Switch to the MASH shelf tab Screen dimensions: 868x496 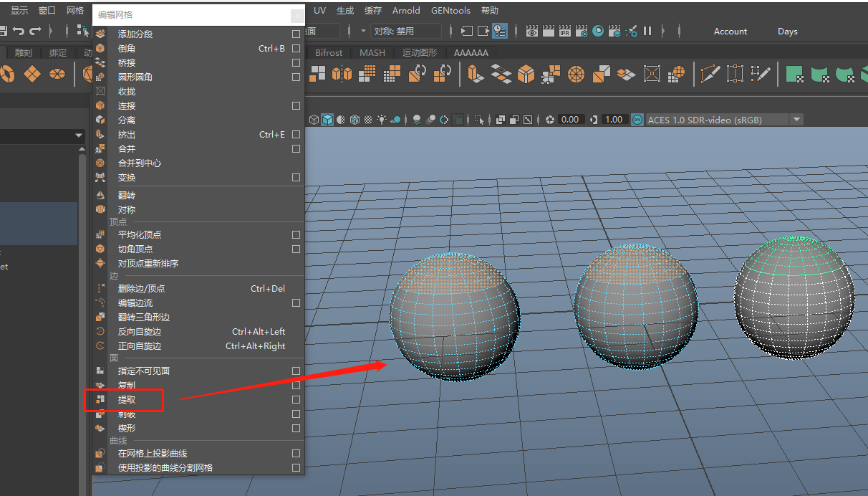coord(372,52)
